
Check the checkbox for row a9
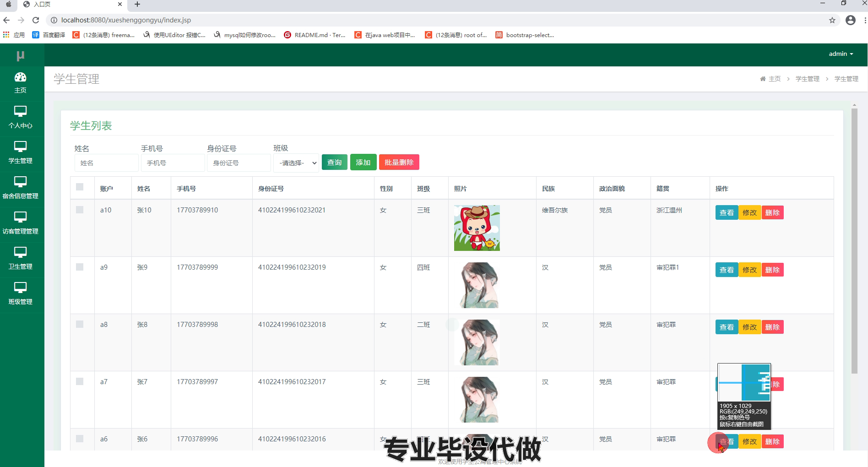(x=80, y=267)
